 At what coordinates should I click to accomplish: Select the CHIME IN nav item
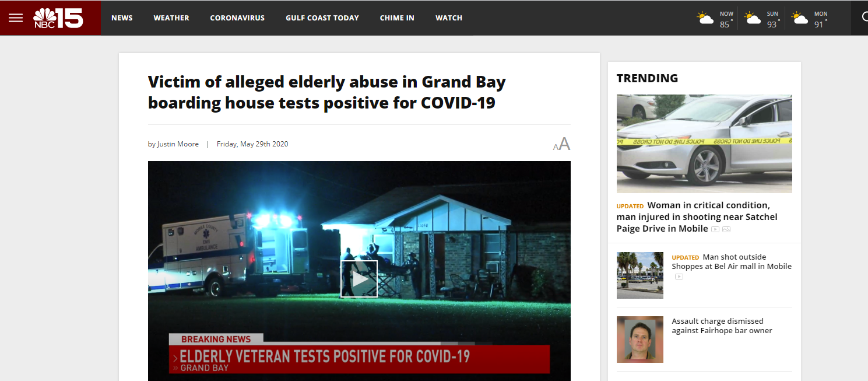point(397,18)
